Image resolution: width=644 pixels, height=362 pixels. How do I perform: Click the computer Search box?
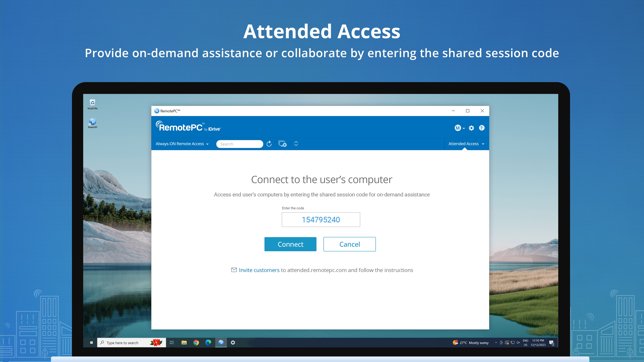[x=239, y=144]
